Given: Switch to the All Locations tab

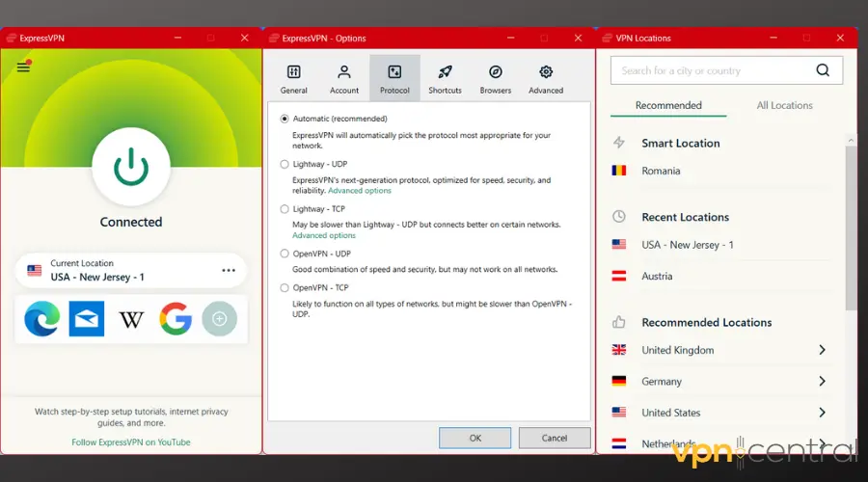Looking at the screenshot, I should 784,105.
